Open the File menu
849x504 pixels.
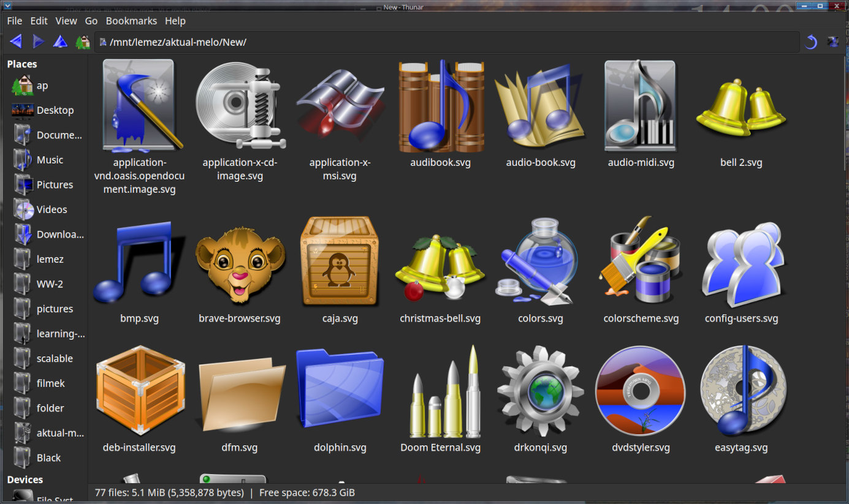pos(15,21)
